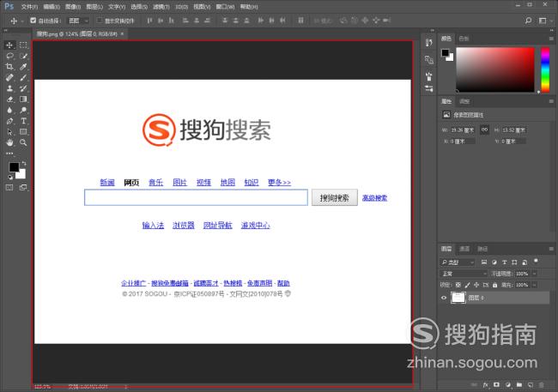Image resolution: width=558 pixels, height=392 pixels.
Task: Open the Edit Toolbar three-dots button
Action: pos(9,154)
